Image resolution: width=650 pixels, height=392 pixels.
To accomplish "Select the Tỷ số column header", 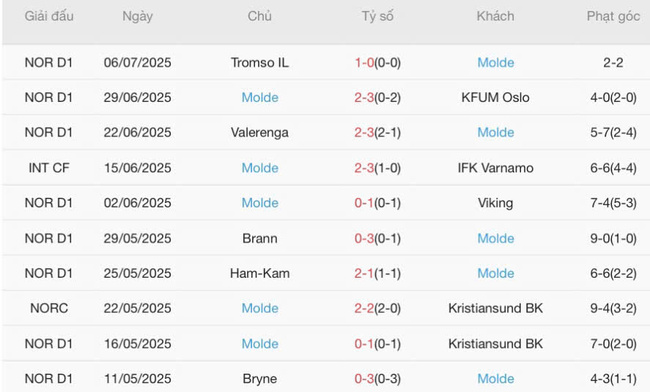I will click(377, 16).
